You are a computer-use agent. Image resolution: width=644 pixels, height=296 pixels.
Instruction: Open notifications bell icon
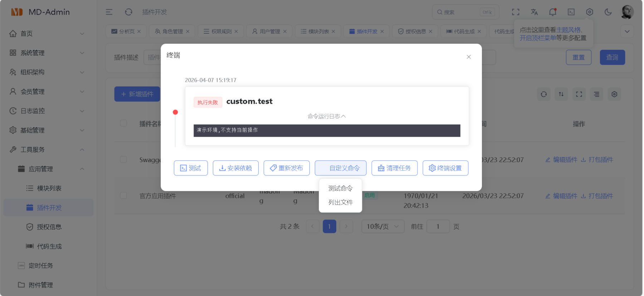(x=553, y=12)
